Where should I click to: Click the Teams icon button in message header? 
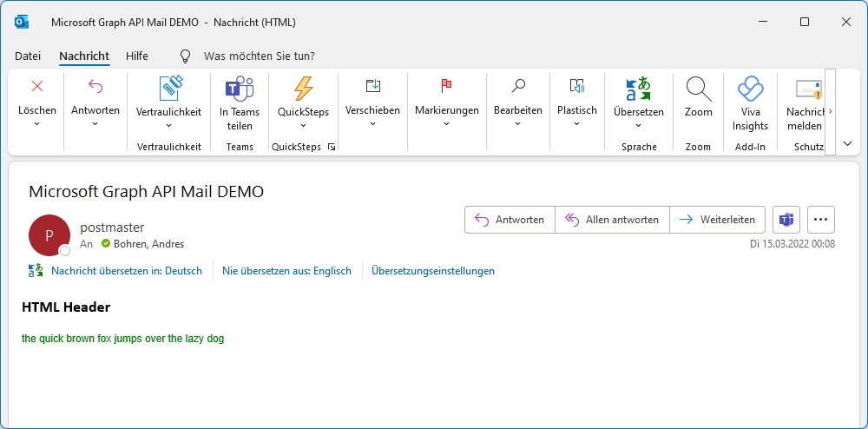tap(786, 220)
